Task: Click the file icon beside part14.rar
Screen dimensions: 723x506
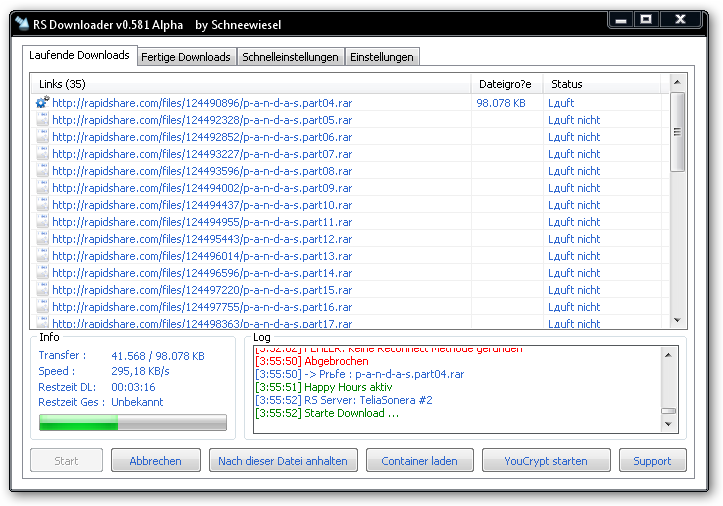Action: pos(42,273)
